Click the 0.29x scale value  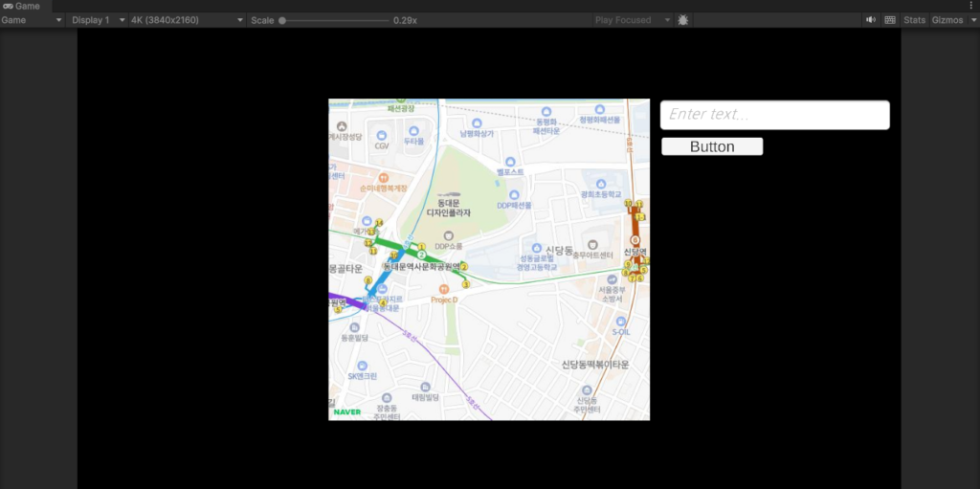click(x=405, y=20)
